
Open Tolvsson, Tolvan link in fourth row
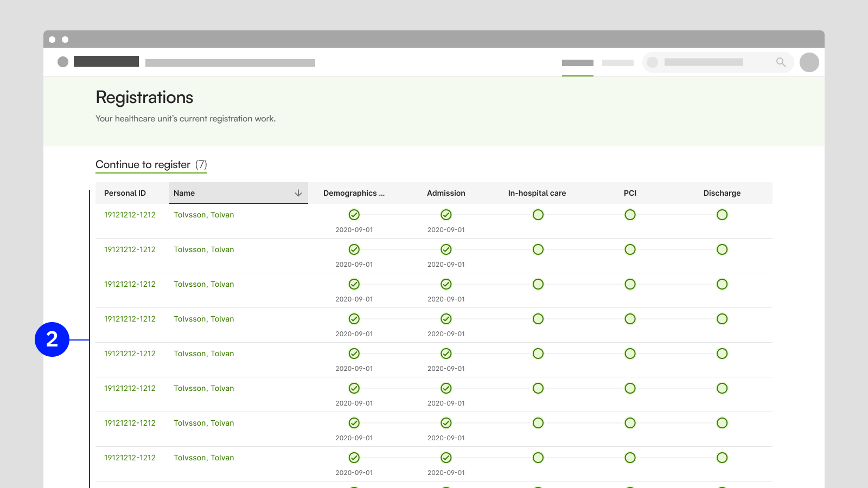pos(204,319)
